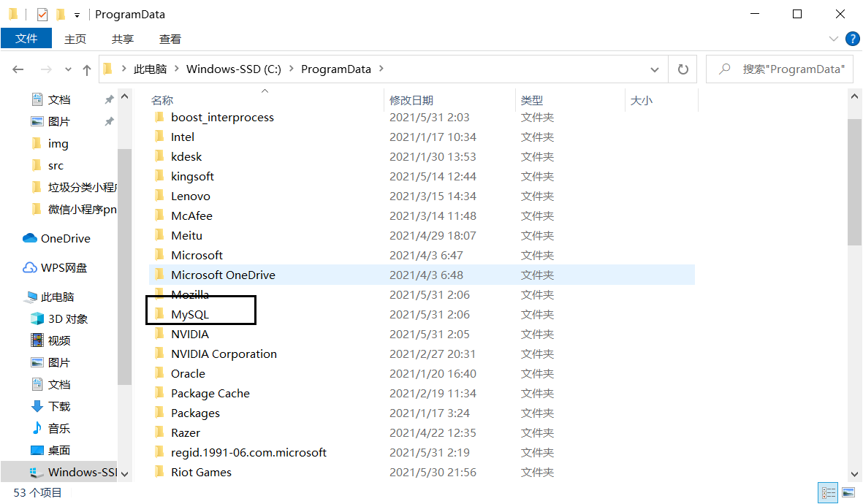Select the Razer folder icon
This screenshot has height=504, width=863.
pyautogui.click(x=159, y=432)
